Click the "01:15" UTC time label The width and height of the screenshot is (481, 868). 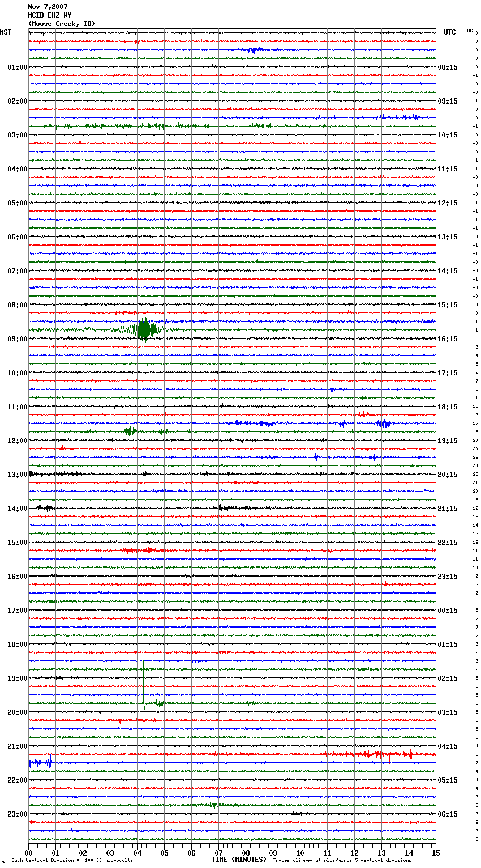pos(448,644)
